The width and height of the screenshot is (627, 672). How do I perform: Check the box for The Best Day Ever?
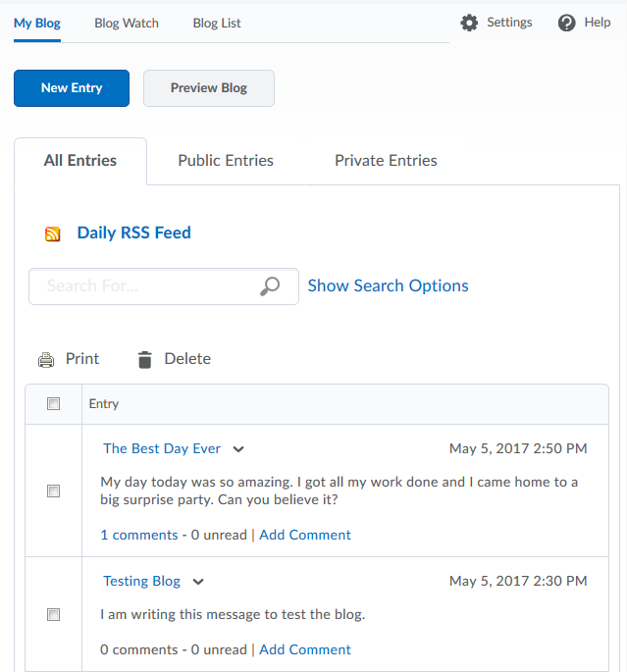click(54, 491)
